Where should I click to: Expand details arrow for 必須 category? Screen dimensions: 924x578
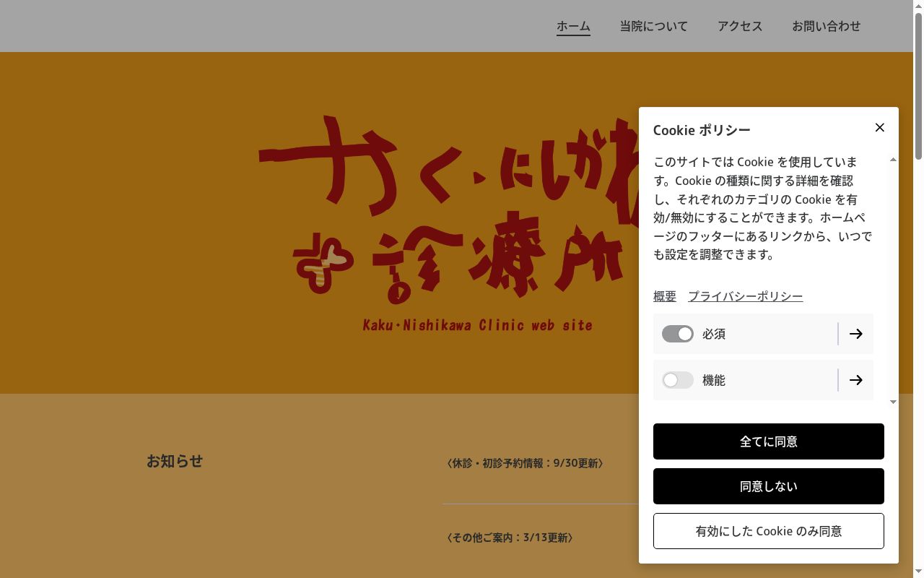(855, 334)
